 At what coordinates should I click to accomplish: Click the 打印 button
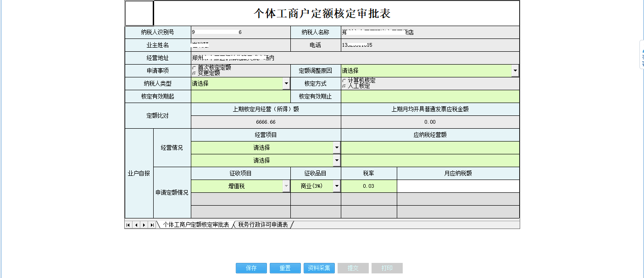[387, 268]
